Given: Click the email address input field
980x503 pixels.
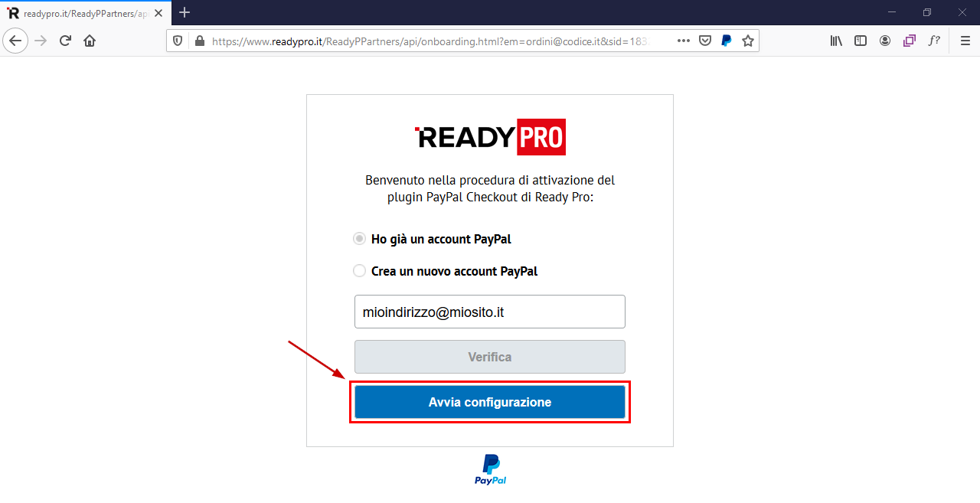Looking at the screenshot, I should pos(490,312).
